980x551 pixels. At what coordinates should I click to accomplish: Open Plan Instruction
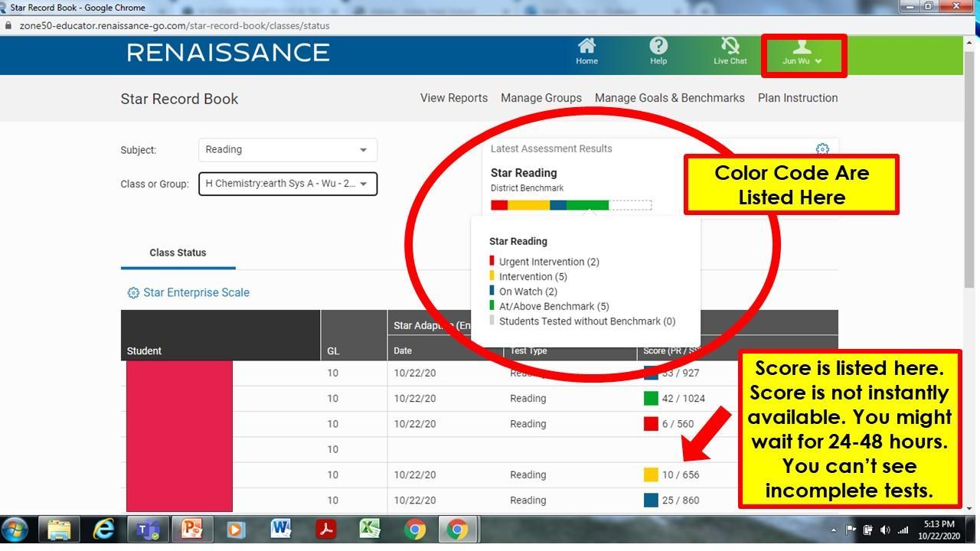(798, 98)
